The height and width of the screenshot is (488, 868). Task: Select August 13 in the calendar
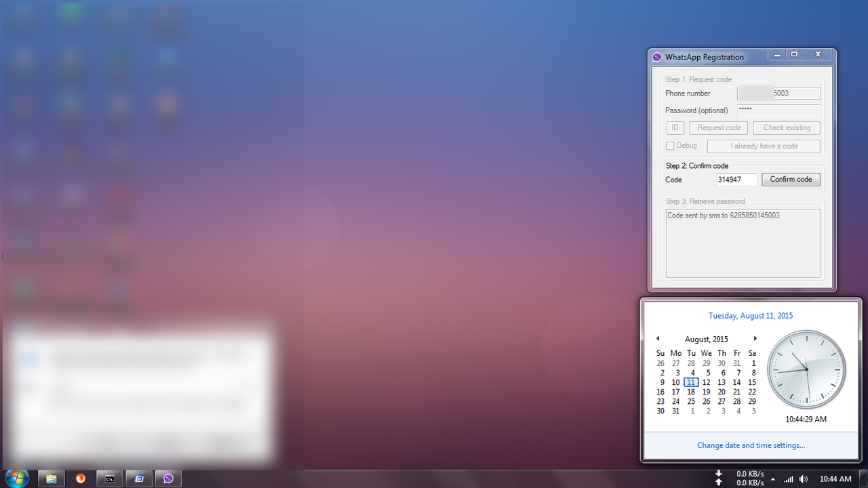coord(722,382)
